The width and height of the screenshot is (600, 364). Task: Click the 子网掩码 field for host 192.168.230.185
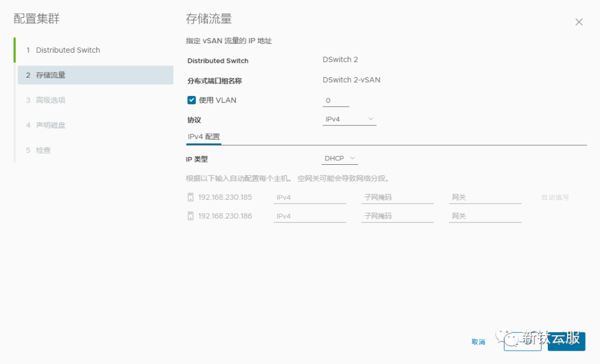pos(397,196)
